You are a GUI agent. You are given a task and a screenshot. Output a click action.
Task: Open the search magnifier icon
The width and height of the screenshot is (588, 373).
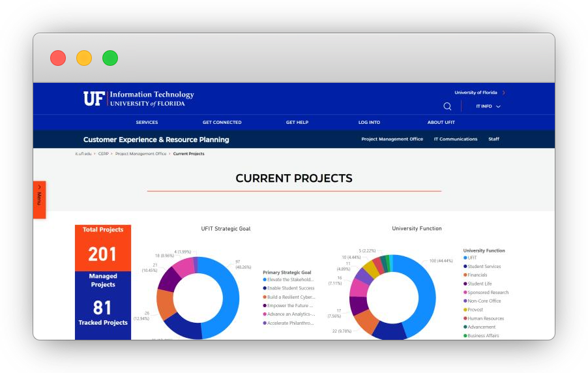click(447, 106)
